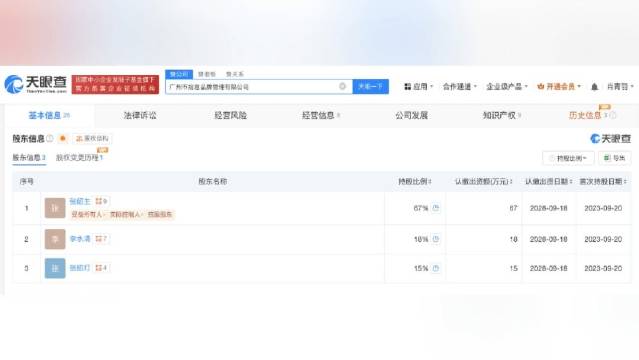
Task: Click the info icon beside 股东信息 title
Action: coord(50,139)
